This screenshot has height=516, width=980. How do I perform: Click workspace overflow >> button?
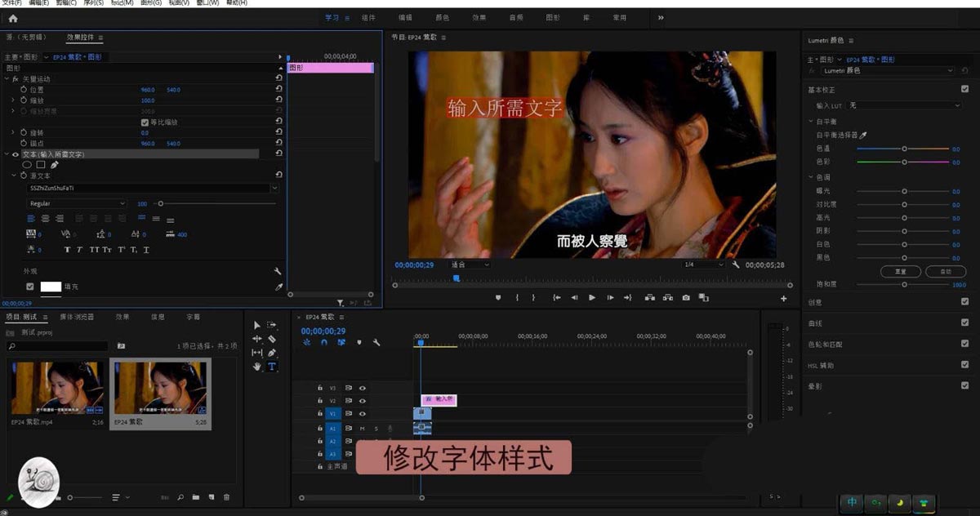click(660, 17)
